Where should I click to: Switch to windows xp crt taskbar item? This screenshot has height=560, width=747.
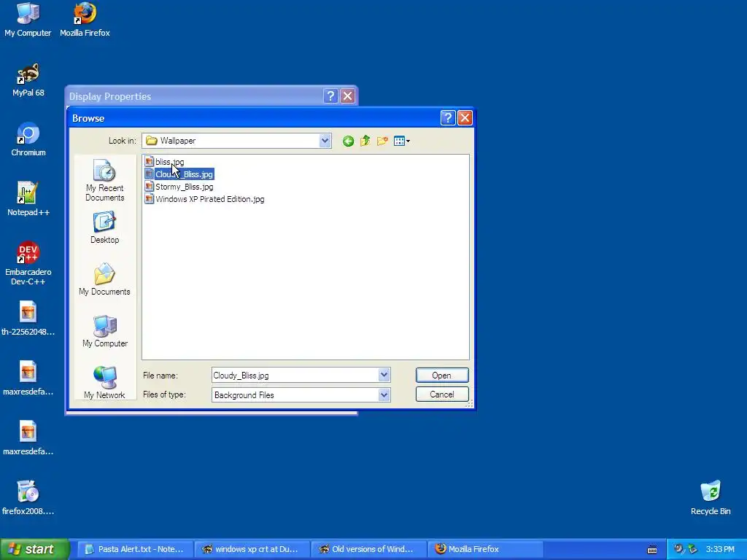(x=252, y=549)
